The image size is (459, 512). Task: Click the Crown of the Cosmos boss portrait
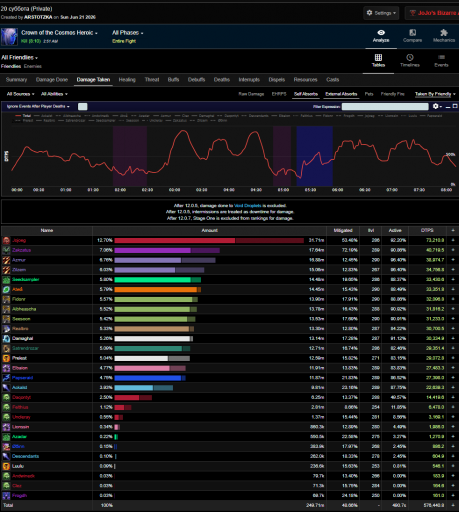pyautogui.click(x=9, y=36)
